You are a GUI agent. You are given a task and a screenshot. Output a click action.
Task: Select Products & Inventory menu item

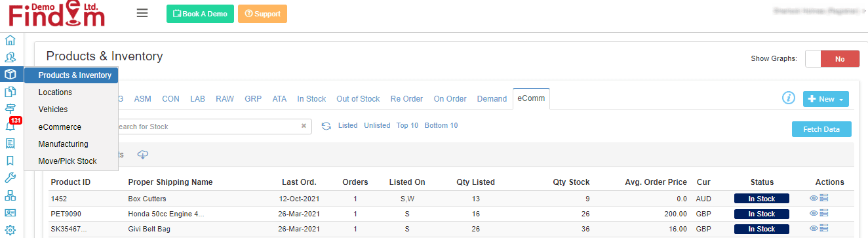(71, 75)
